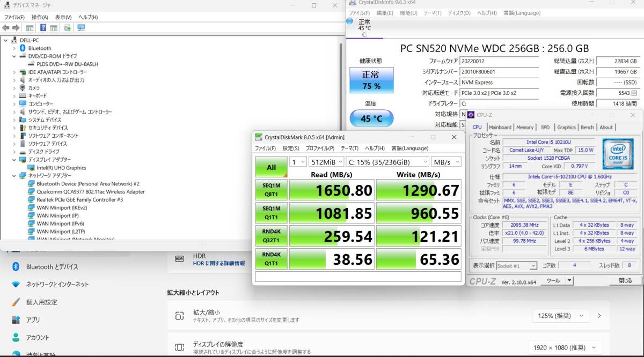
Task: Switch to the Mainboard tab in CPU-Z
Action: 500,128
